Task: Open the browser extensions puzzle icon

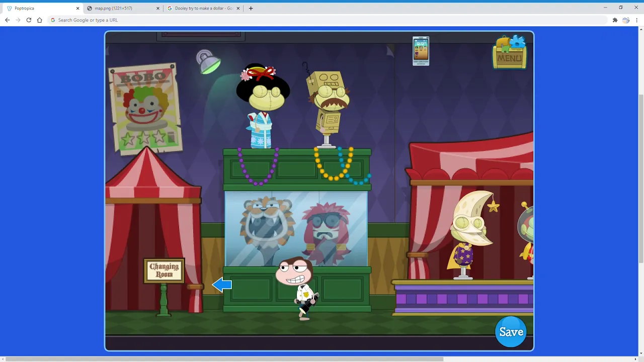Action: click(x=615, y=20)
